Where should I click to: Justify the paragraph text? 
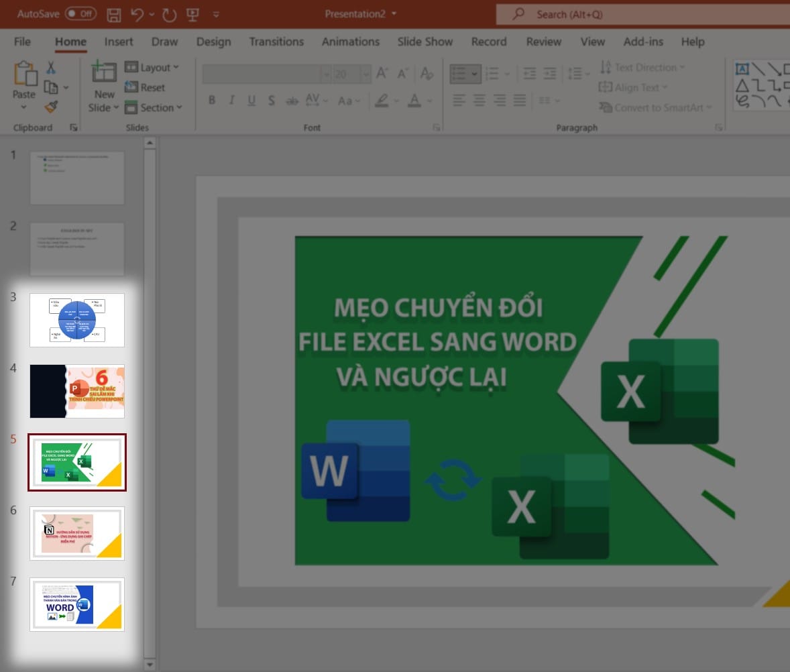(x=520, y=100)
